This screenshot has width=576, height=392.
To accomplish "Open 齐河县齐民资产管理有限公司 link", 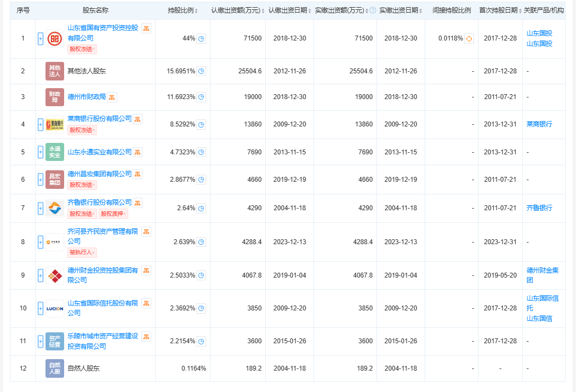I will [x=103, y=237].
